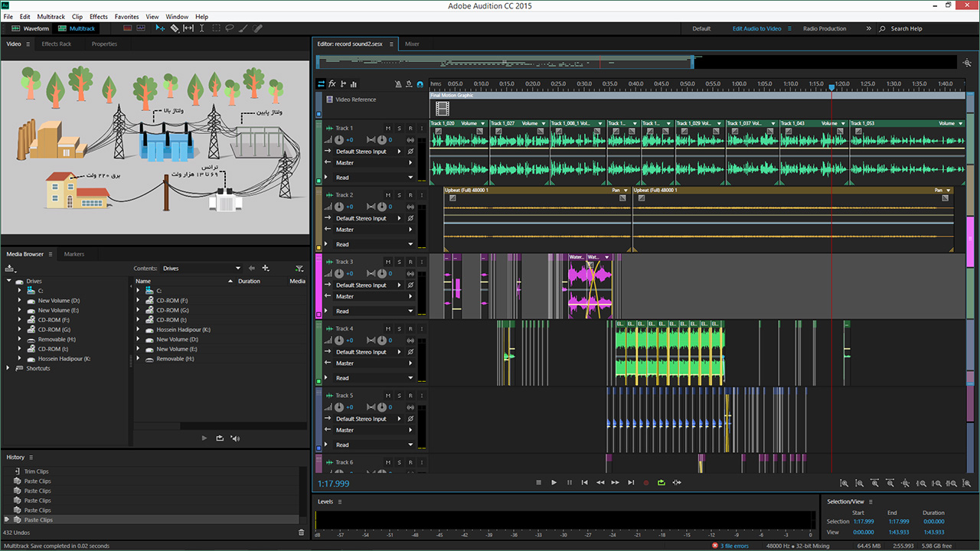980x551 pixels.
Task: Play file in Media Browser preview
Action: (204, 439)
